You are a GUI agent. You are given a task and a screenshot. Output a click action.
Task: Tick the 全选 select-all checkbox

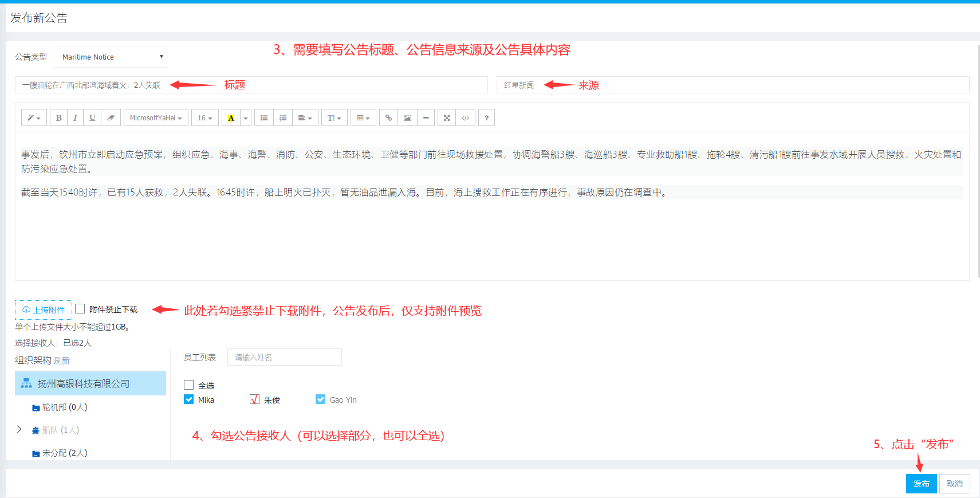[x=188, y=385]
